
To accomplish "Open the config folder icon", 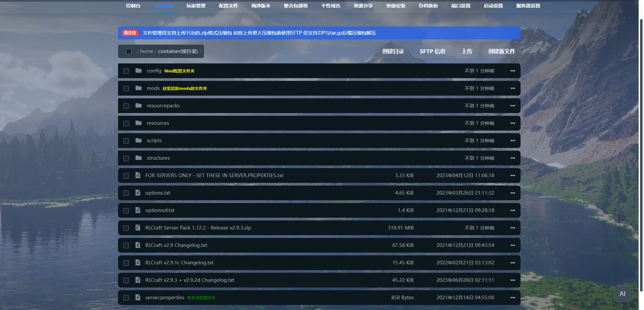I will pos(138,71).
